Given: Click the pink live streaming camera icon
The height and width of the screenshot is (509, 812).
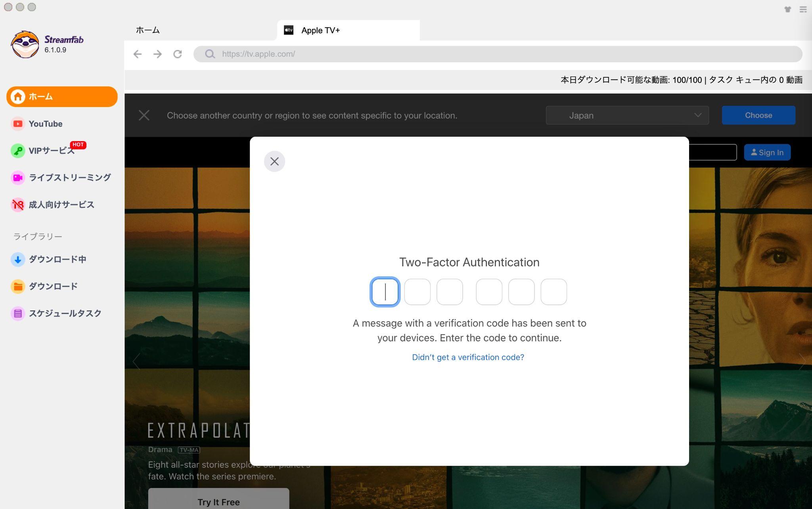Looking at the screenshot, I should [x=18, y=178].
